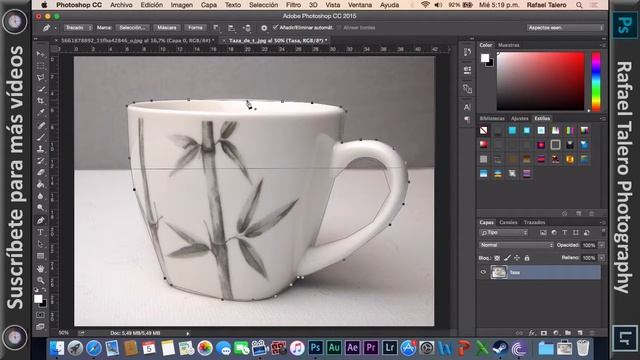This screenshot has height=360, width=640.
Task: Select the Paint Bucket tool
Action: (x=40, y=184)
